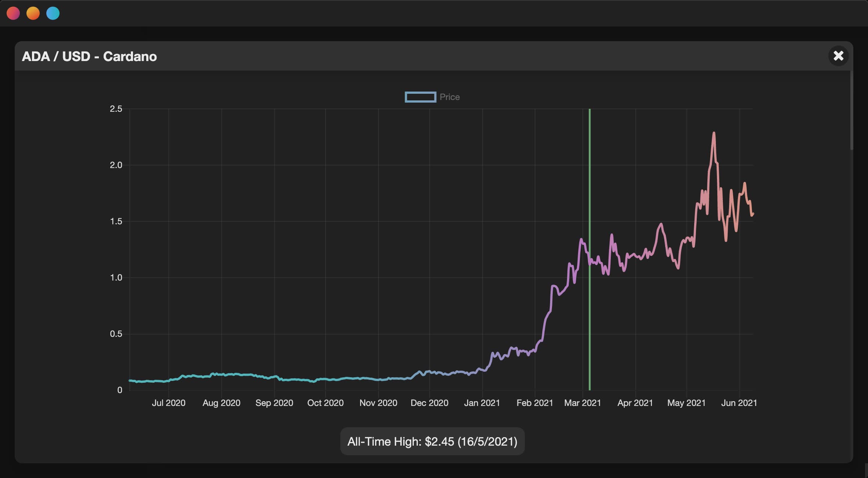The width and height of the screenshot is (868, 478).
Task: Click the May 2021 axis label
Action: pyautogui.click(x=686, y=403)
